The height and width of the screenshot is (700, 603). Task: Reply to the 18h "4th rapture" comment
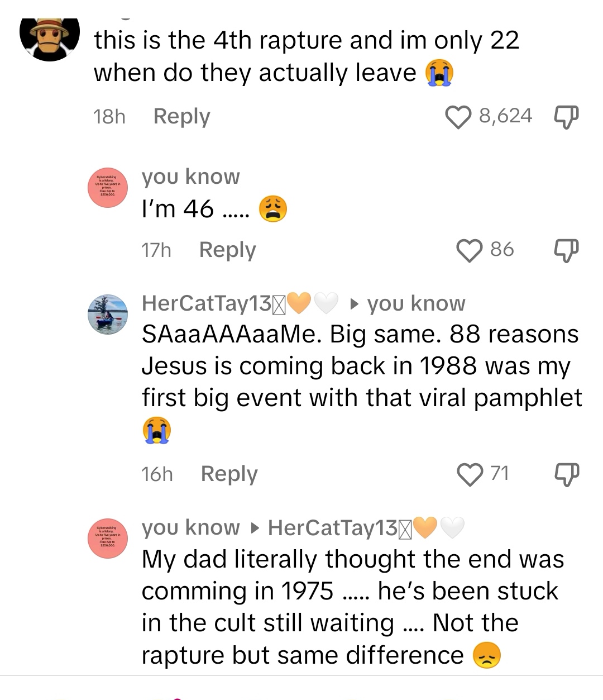pos(181,116)
